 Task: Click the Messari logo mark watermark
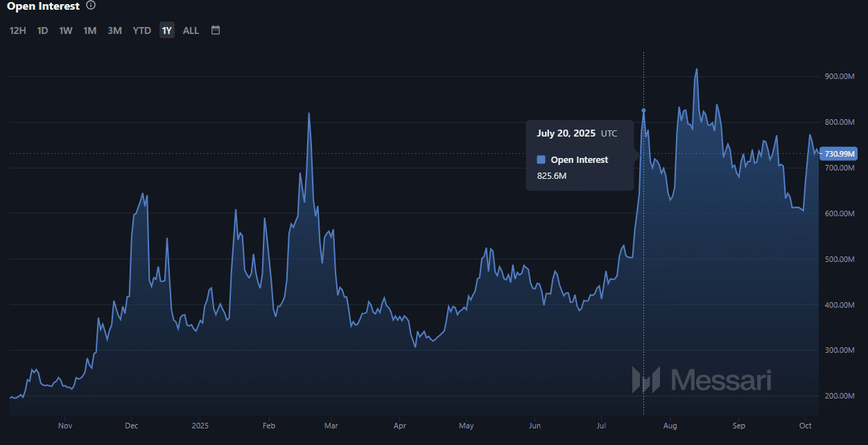pos(645,380)
